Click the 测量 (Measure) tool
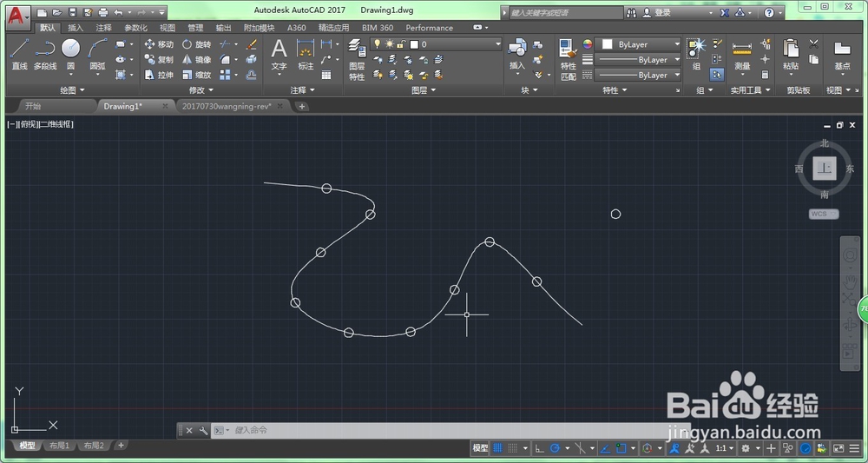 click(x=742, y=54)
